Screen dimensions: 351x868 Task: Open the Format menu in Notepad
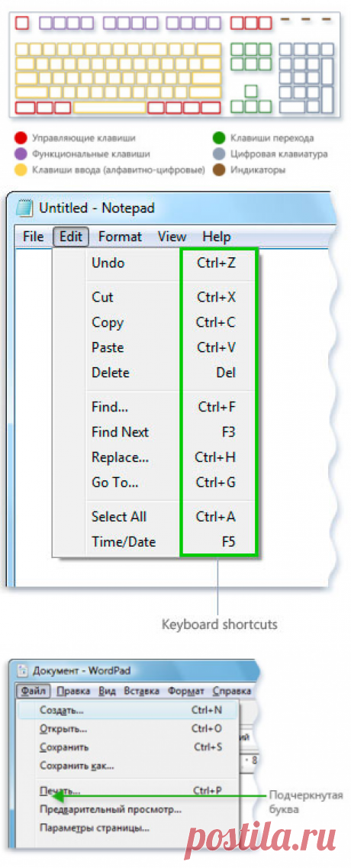(120, 237)
